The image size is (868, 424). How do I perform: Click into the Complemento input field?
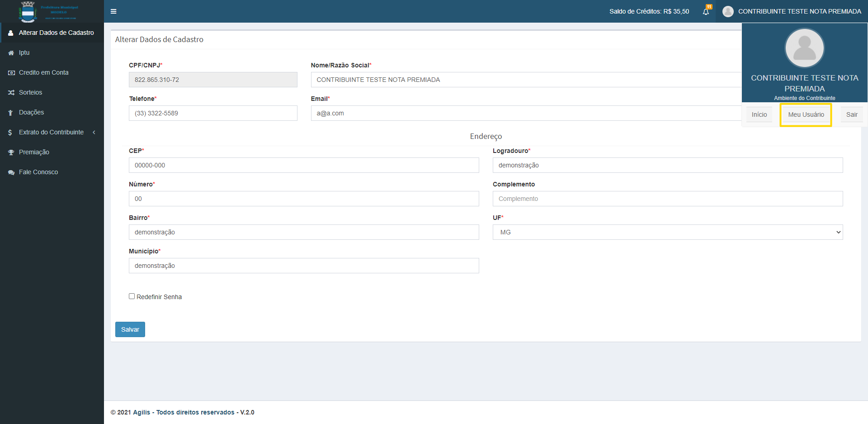coord(667,199)
